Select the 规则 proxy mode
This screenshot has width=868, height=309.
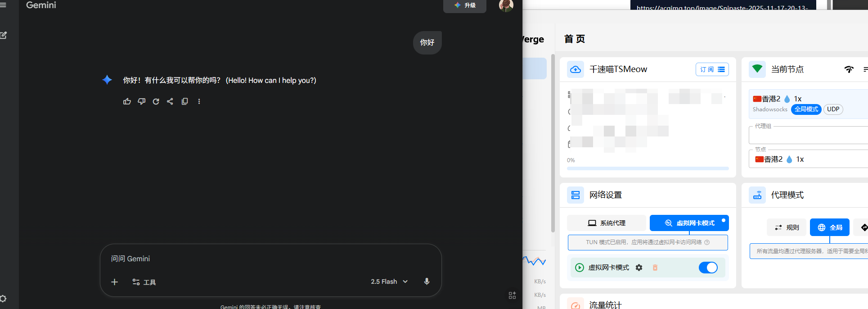pyautogui.click(x=786, y=227)
